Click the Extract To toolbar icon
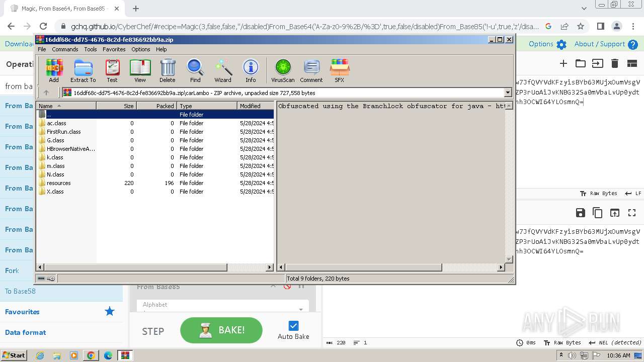The image size is (644, 362). coord(83,70)
